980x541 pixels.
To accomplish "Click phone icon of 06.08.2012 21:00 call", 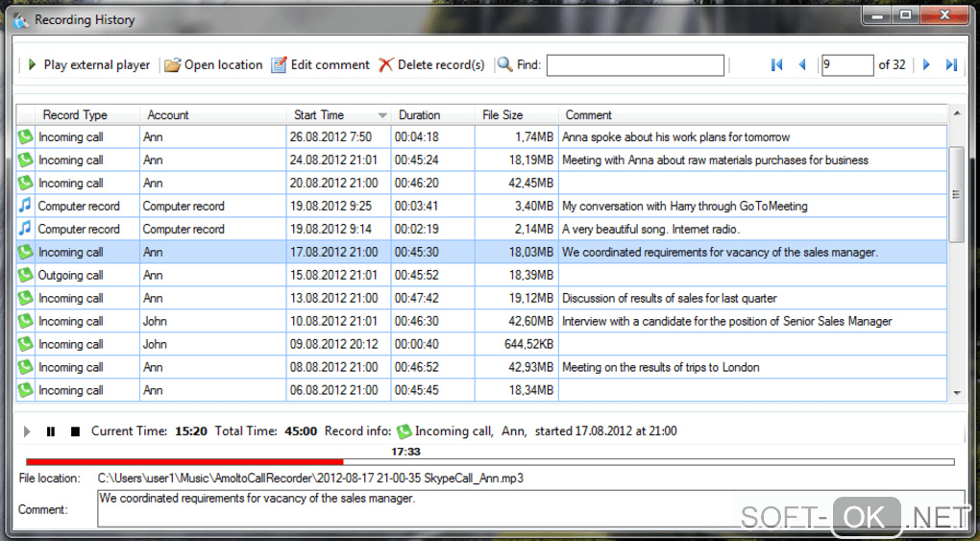I will tap(25, 390).
